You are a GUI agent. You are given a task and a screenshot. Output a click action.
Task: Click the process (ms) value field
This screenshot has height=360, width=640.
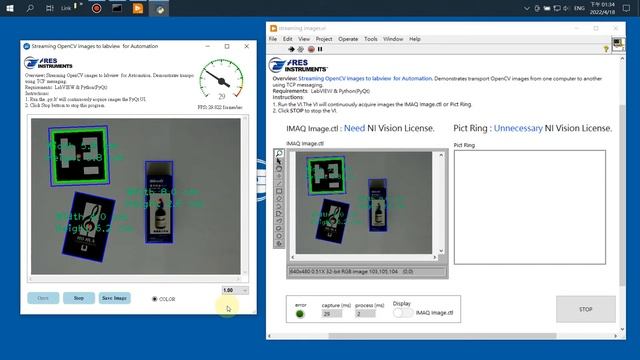click(x=365, y=313)
